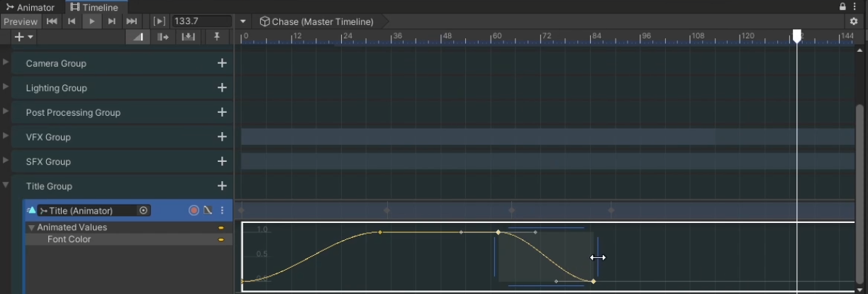
Task: Select the selected keyframe where the curve starts descending
Action: (498, 232)
